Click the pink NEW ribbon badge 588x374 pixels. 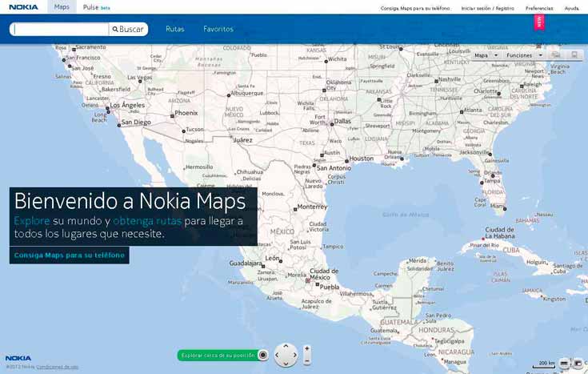tap(539, 22)
